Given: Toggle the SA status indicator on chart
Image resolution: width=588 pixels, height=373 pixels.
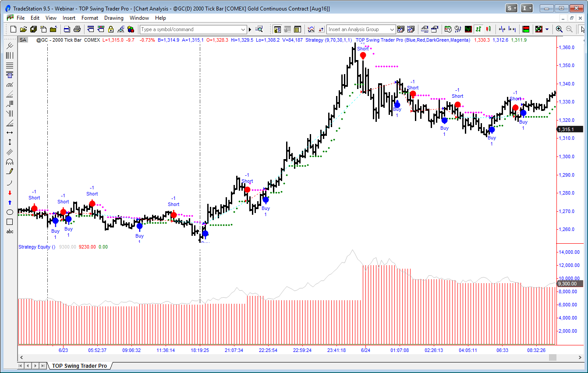Looking at the screenshot, I should 23,40.
